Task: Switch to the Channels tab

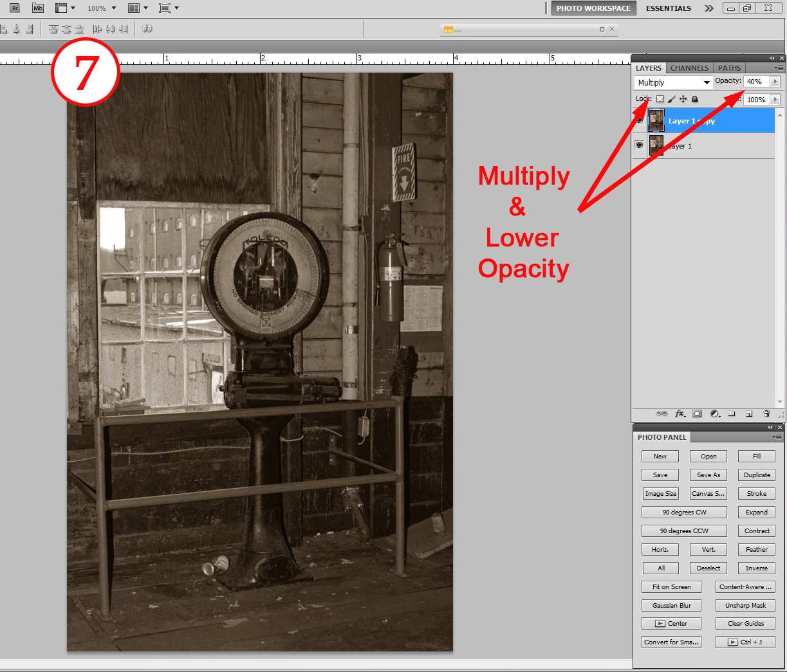Action: click(689, 68)
